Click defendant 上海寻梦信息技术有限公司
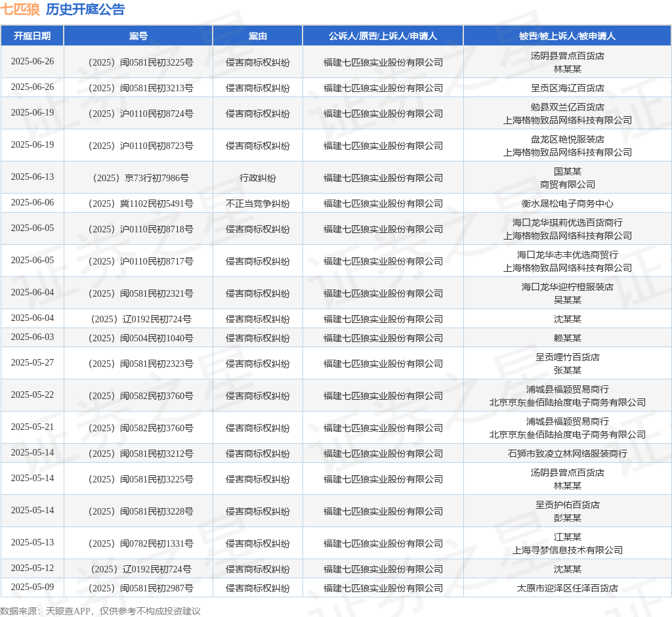This screenshot has width=672, height=617. pos(568,549)
